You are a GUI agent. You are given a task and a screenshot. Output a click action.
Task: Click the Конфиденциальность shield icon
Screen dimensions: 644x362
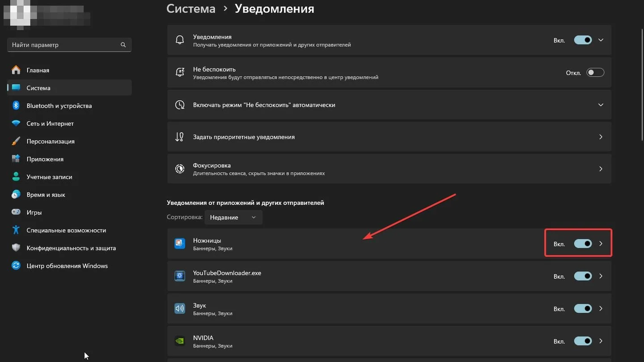tap(16, 248)
